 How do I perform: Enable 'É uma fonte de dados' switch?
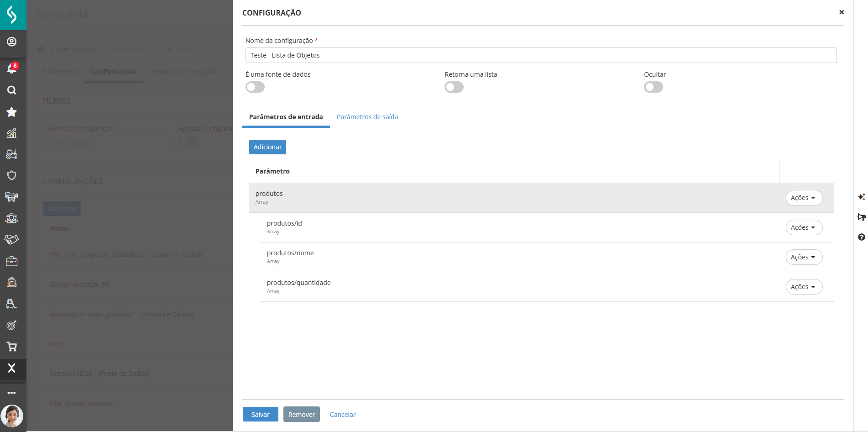click(x=255, y=87)
